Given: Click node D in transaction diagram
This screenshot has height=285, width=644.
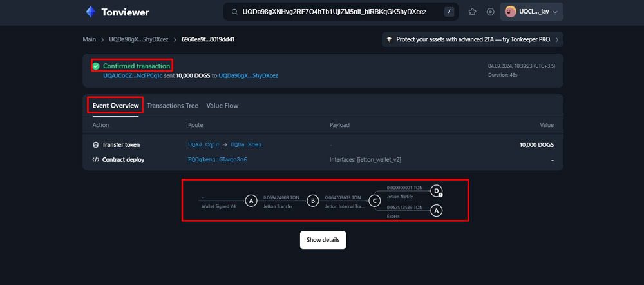Looking at the screenshot, I should click(436, 190).
